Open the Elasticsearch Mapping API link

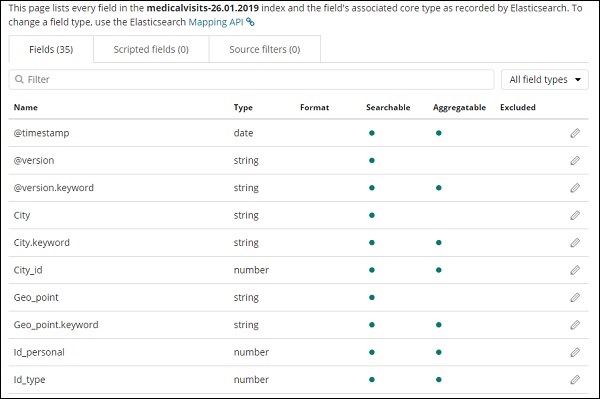216,22
